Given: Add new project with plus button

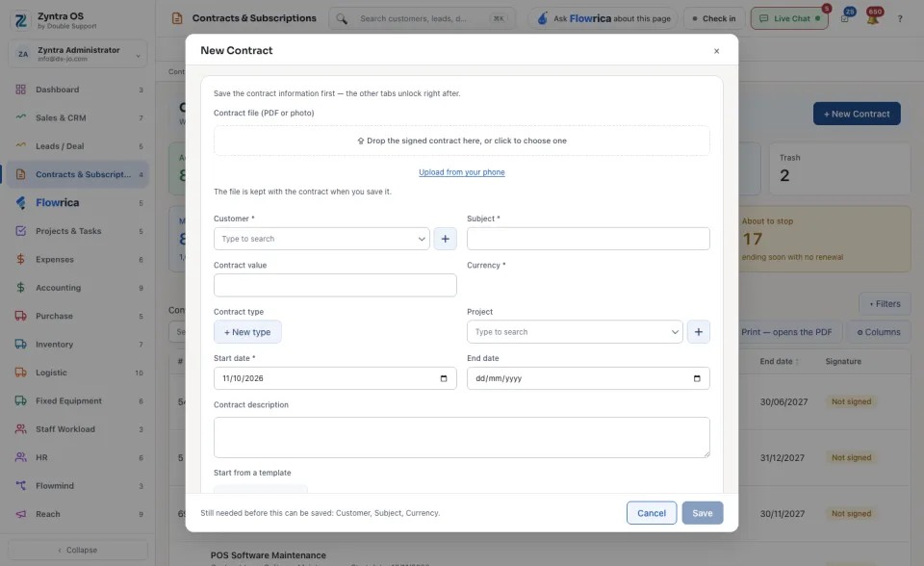Looking at the screenshot, I should [x=699, y=332].
